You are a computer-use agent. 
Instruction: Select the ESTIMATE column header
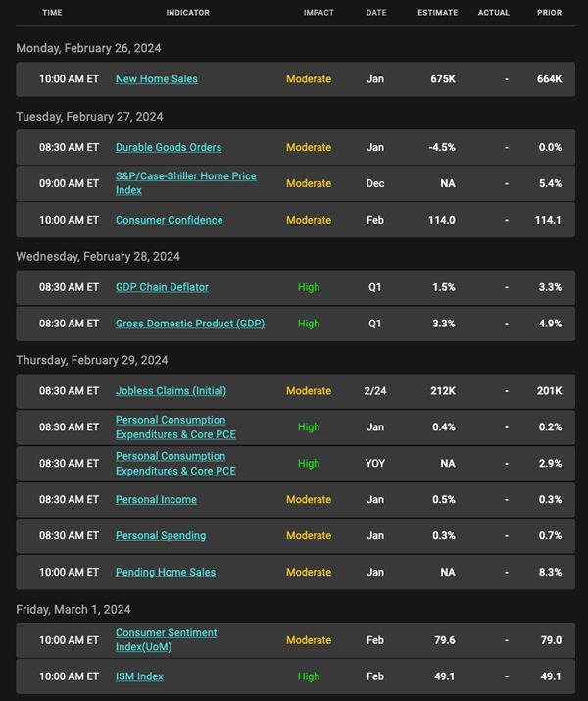437,13
